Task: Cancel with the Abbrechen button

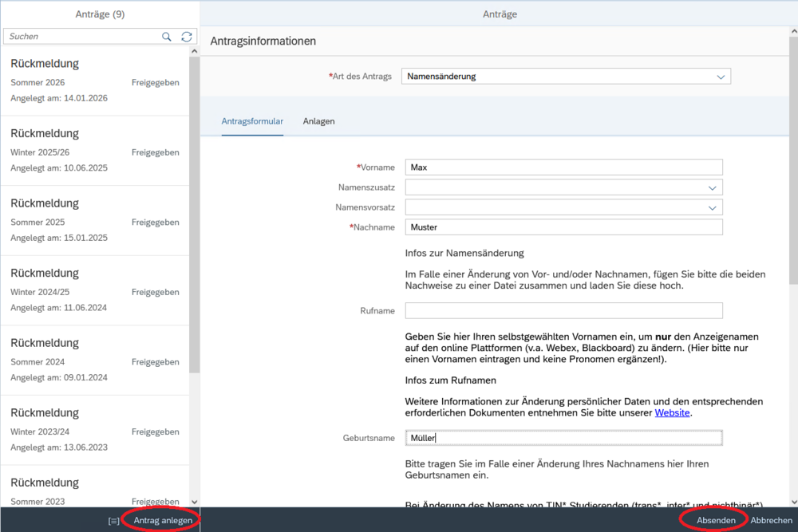Action: tap(771, 520)
